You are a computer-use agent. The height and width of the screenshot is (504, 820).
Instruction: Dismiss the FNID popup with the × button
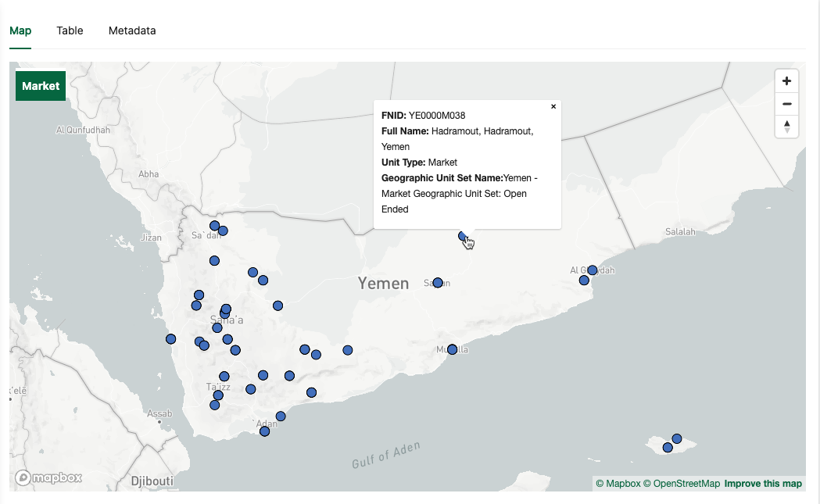pos(553,106)
